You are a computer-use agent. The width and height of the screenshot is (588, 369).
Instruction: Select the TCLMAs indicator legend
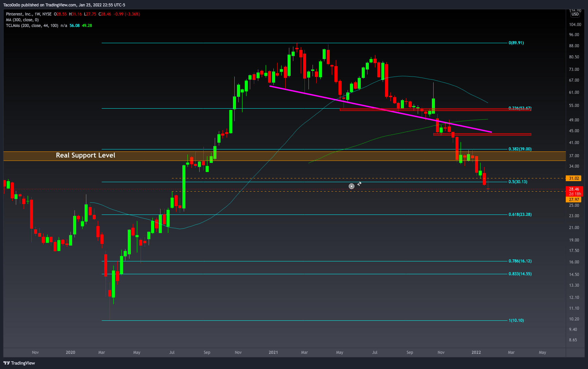click(32, 26)
